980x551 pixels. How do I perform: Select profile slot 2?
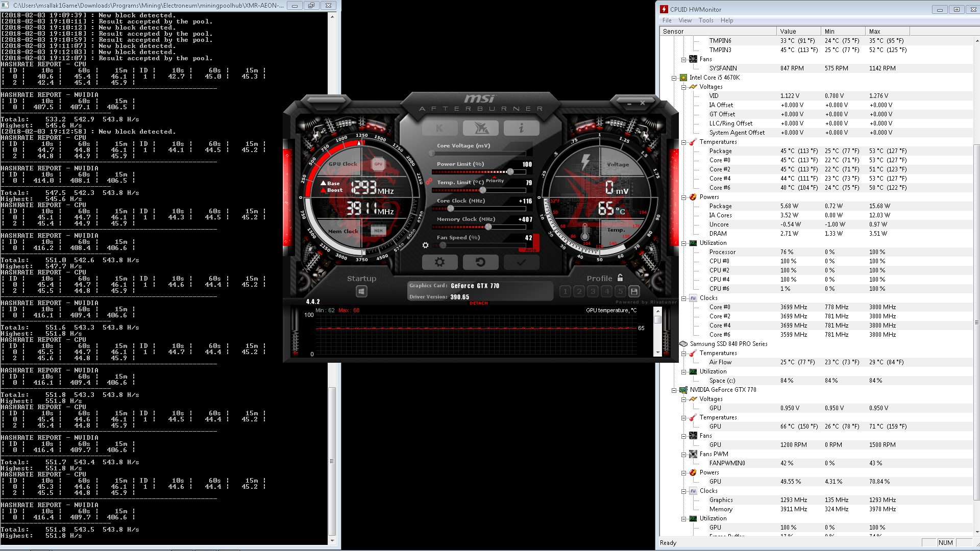[x=579, y=291]
